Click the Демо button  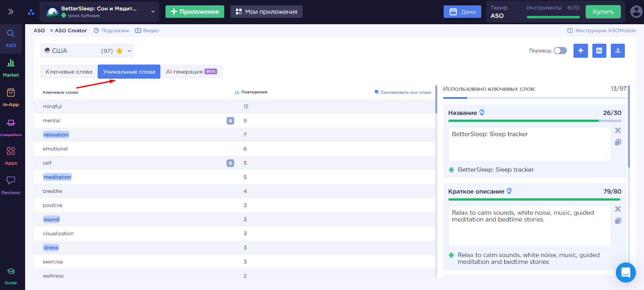462,12
